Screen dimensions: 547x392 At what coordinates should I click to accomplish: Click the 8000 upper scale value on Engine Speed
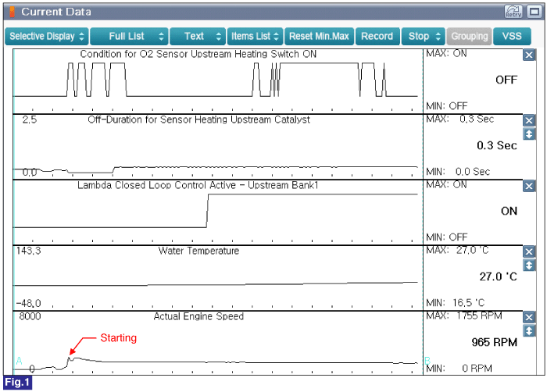(x=30, y=316)
